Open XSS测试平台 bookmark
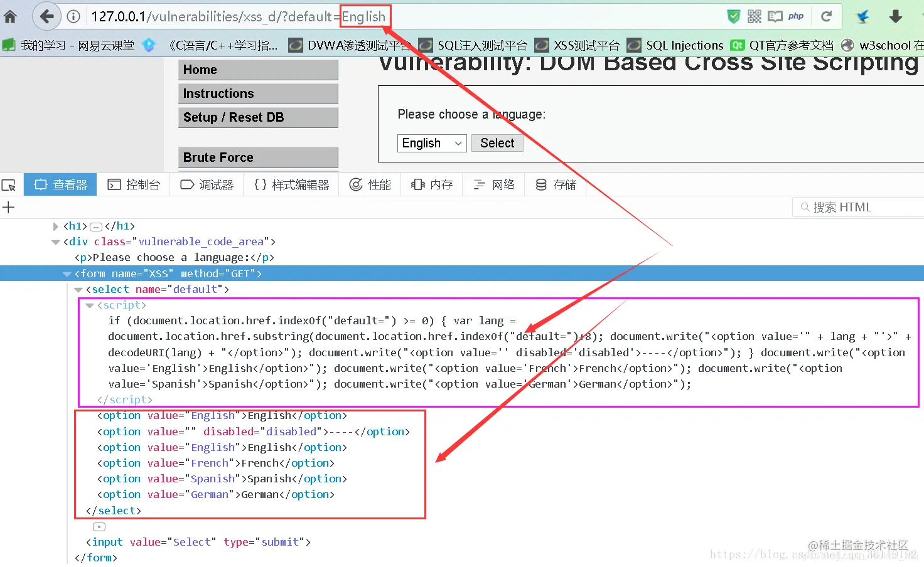The width and height of the screenshot is (924, 567). [x=577, y=45]
